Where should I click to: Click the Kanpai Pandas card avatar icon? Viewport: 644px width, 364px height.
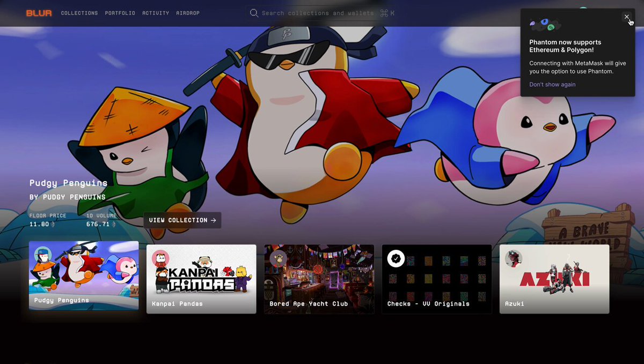click(160, 258)
